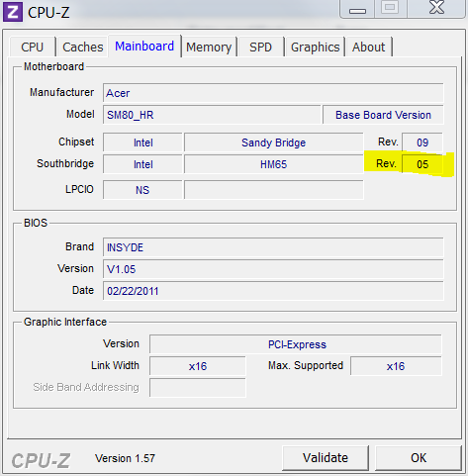The image size is (468, 476).
Task: Switch to the CPU tab
Action: pyautogui.click(x=32, y=47)
